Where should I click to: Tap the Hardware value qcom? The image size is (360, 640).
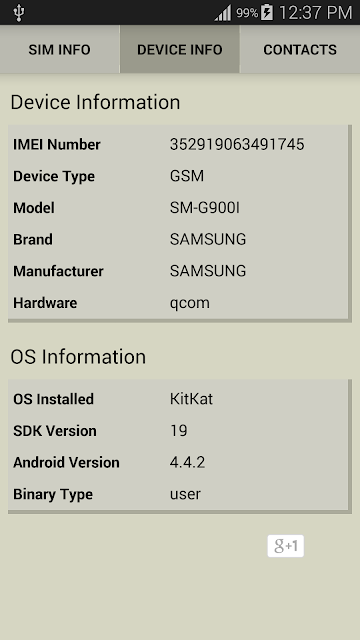pyautogui.click(x=190, y=303)
